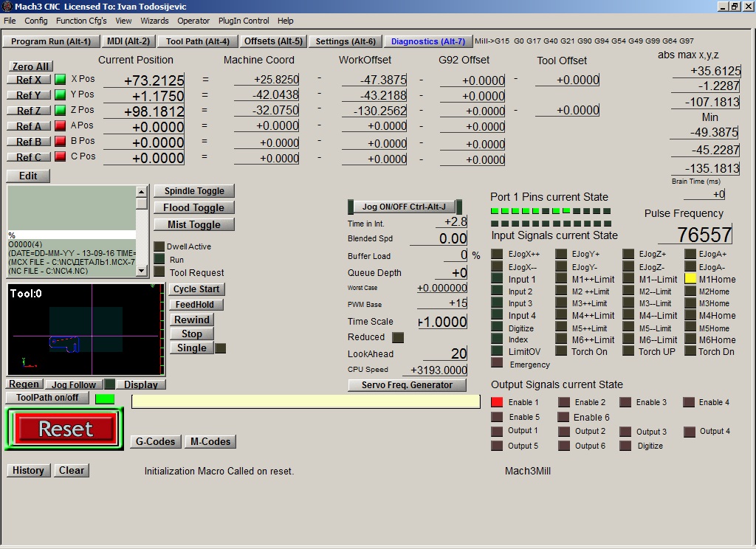Screen dimensions: 756x549
Task: Click the EJogX++ signal indicator
Action: pos(497,254)
